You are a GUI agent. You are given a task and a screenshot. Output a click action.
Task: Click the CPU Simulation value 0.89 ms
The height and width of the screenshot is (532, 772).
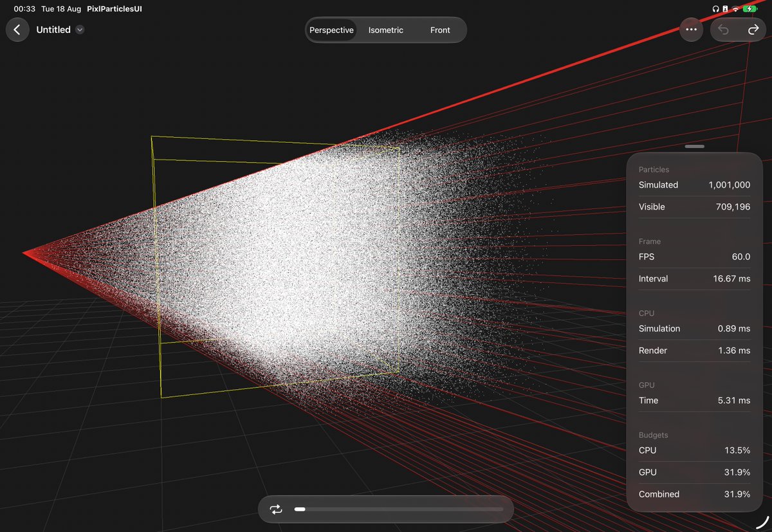(734, 329)
